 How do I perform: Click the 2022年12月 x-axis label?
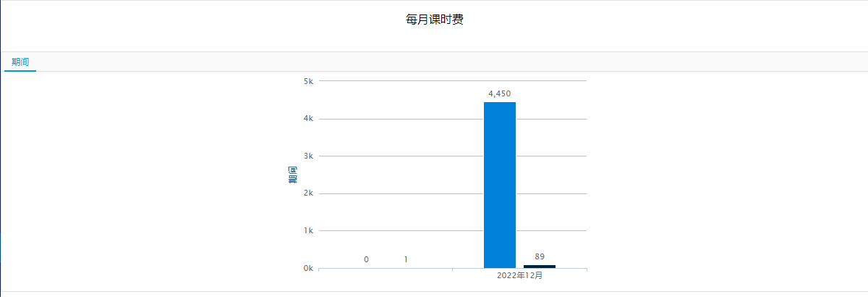pyautogui.click(x=519, y=276)
